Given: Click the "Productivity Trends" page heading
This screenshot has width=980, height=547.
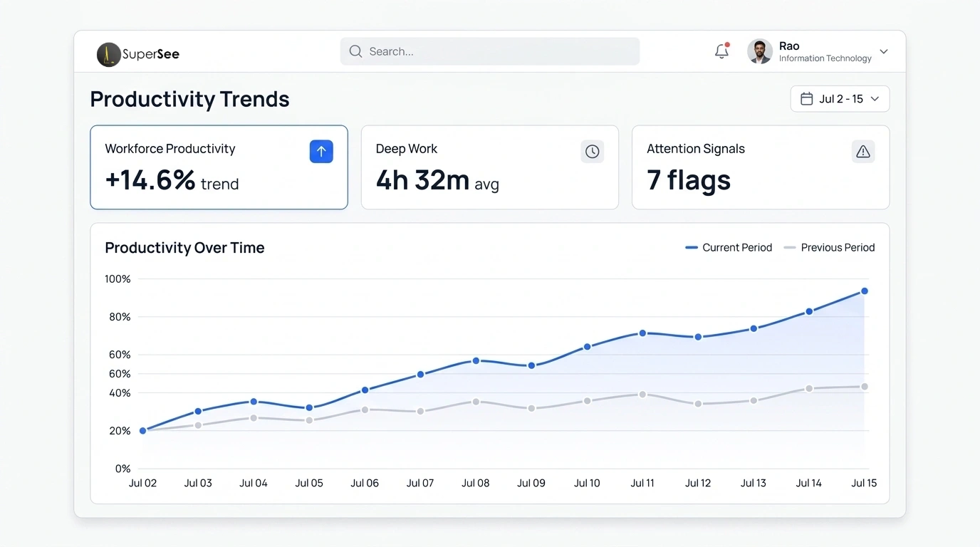Looking at the screenshot, I should coord(190,99).
